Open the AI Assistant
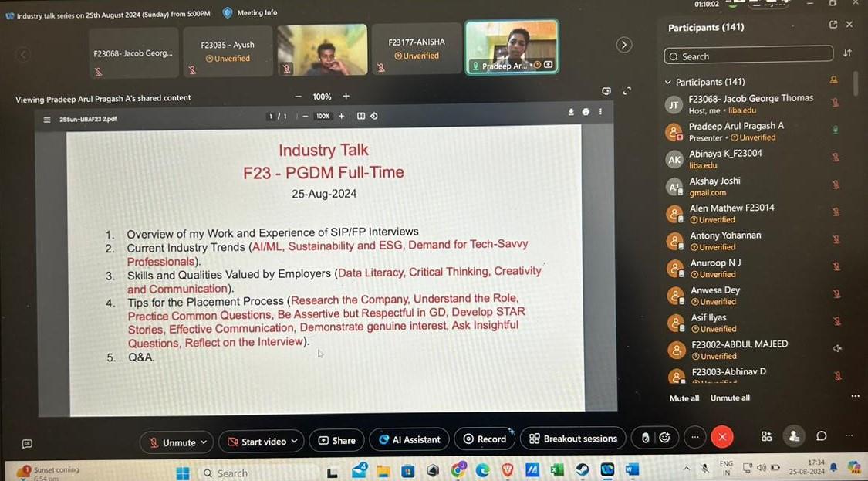This screenshot has width=868, height=481. tap(410, 439)
